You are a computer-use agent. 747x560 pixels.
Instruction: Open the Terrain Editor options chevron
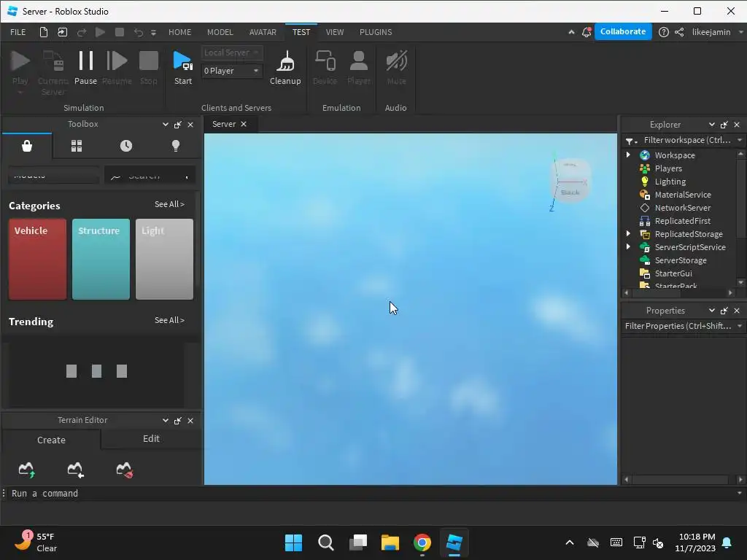(x=166, y=421)
